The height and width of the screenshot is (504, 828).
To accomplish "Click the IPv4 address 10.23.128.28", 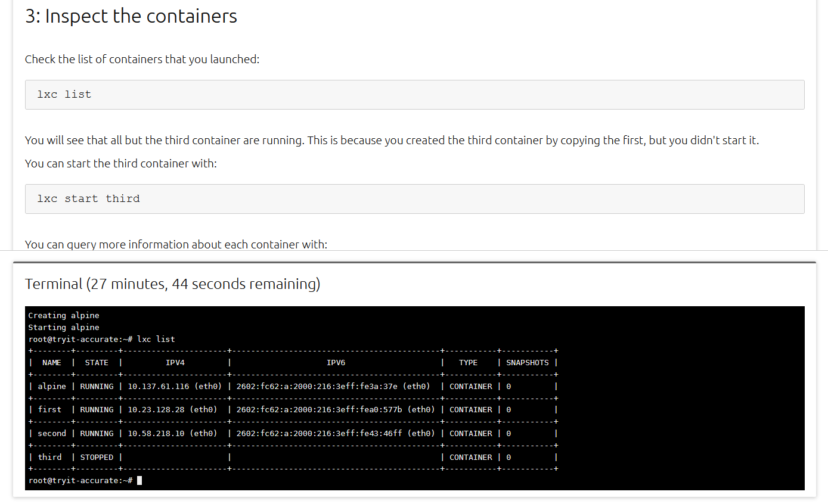I will pos(156,410).
